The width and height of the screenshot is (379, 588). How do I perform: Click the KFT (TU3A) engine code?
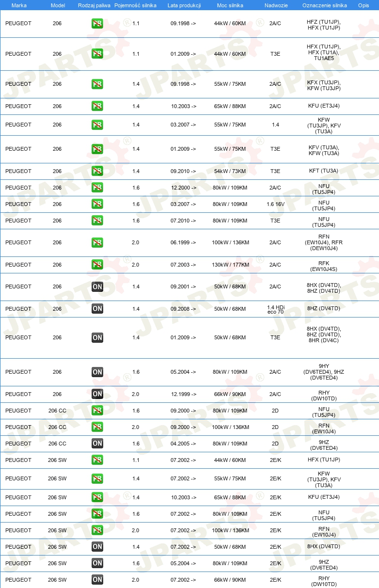[x=324, y=172]
